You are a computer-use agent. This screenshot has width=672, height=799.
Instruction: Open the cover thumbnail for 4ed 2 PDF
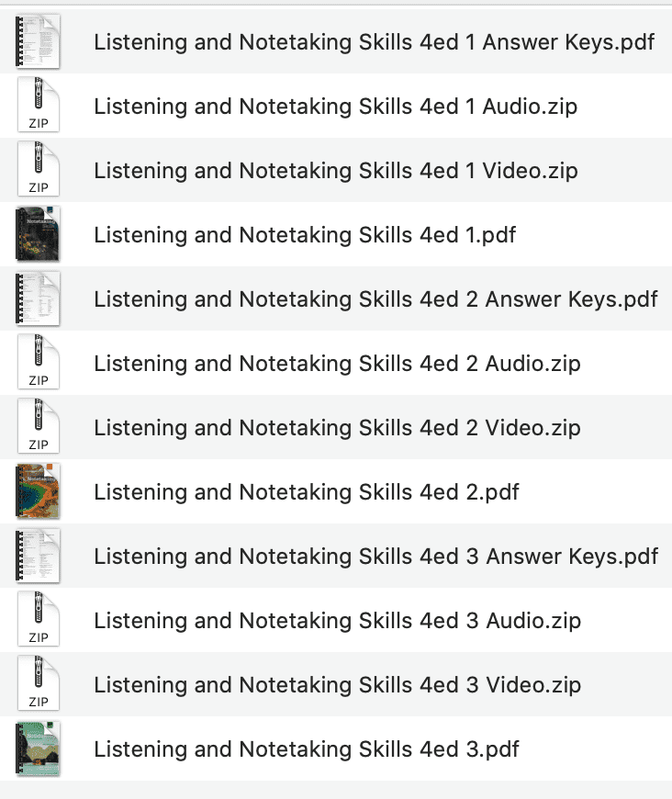click(x=38, y=491)
